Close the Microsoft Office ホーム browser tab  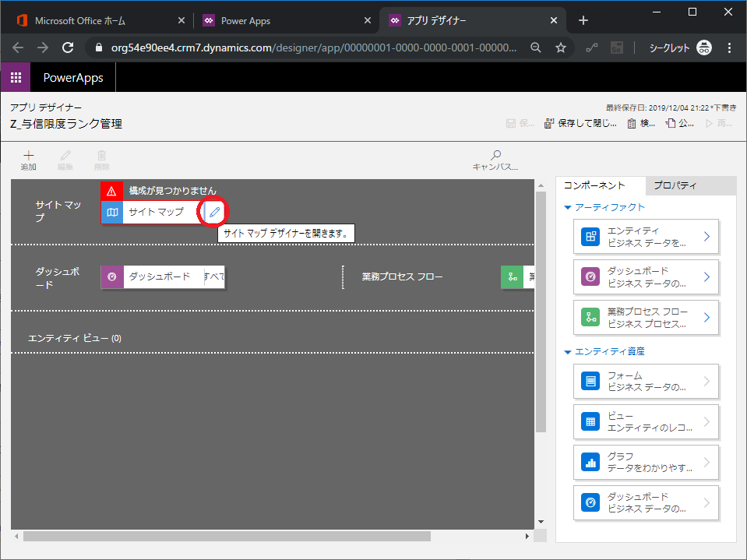coord(181,20)
